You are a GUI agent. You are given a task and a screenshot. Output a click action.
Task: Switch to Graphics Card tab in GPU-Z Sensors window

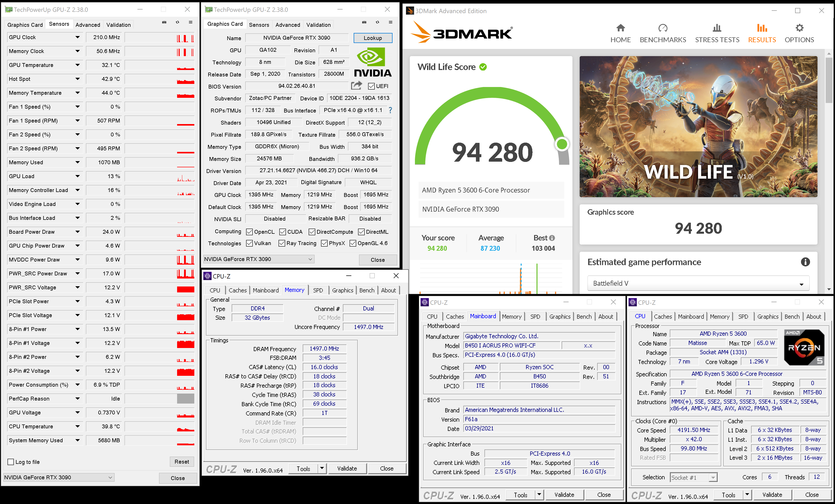point(25,25)
